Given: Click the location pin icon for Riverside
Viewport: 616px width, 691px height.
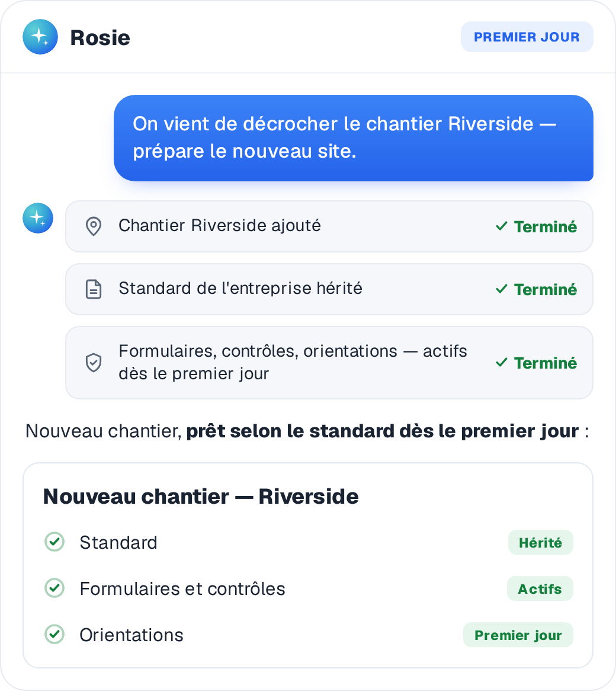Looking at the screenshot, I should coord(94,226).
